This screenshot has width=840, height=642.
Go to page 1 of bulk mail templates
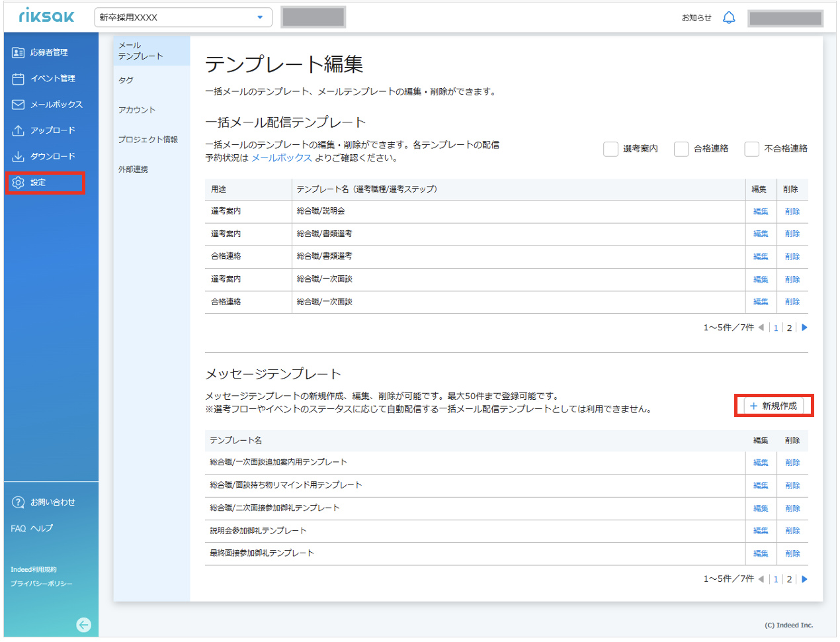coord(776,328)
